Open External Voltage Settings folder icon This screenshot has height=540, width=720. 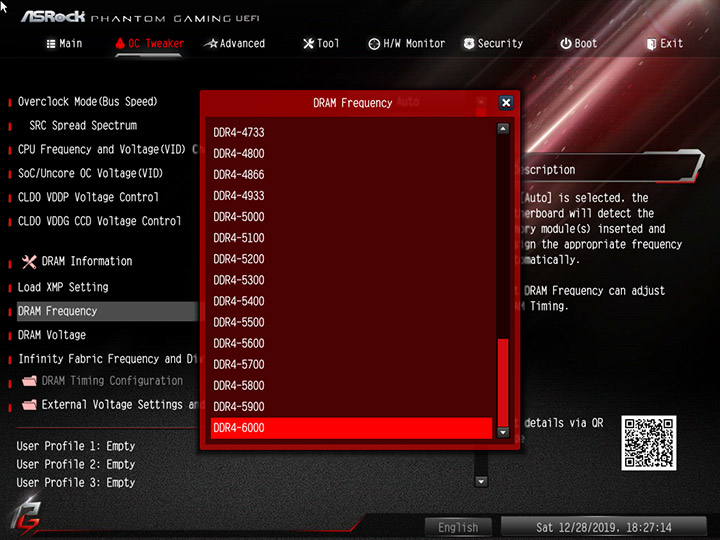pos(29,405)
